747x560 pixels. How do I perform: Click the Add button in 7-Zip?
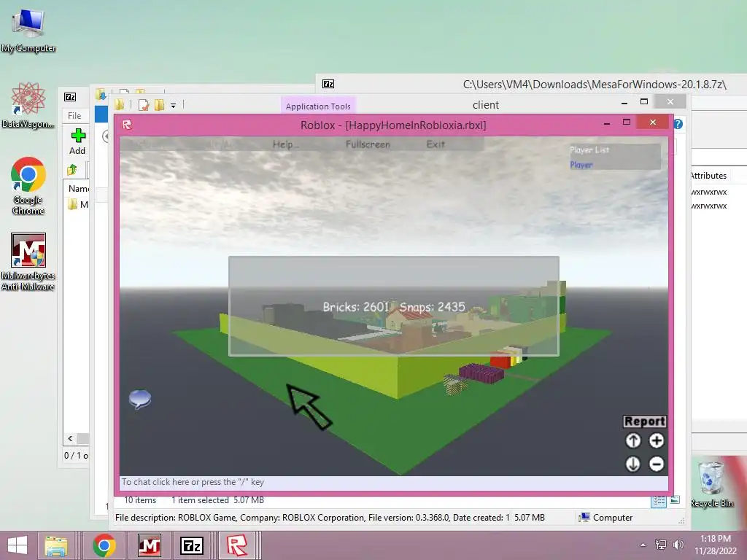point(77,141)
